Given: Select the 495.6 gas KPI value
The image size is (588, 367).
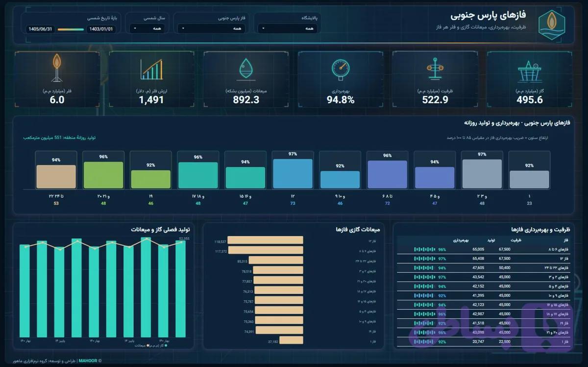Looking at the screenshot, I should (x=529, y=100).
